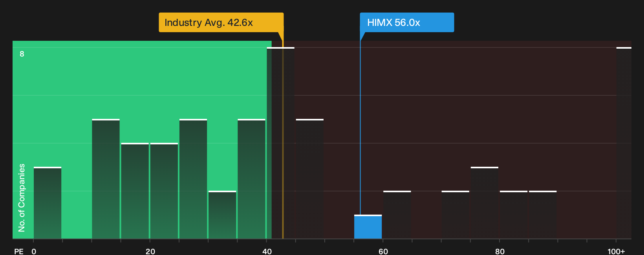Click the histogram bar at PE 70-75

click(455, 215)
